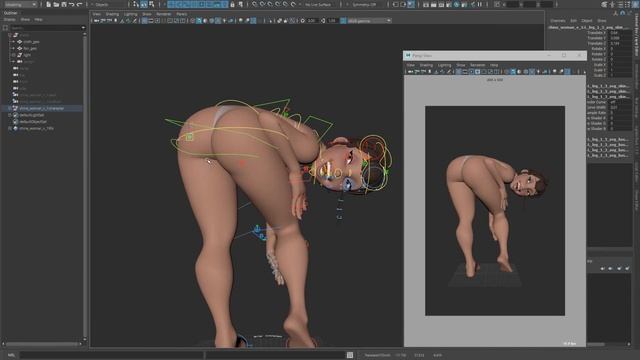Viewport: 640px width, 360px height.
Task: Click the lock selection padlock icon
Action: [x=232, y=4]
